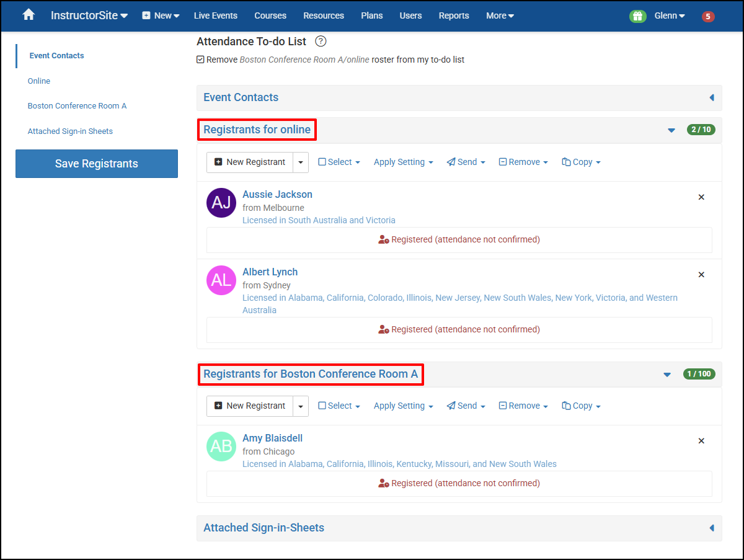
Task: Open Users in navbar
Action: tap(410, 16)
